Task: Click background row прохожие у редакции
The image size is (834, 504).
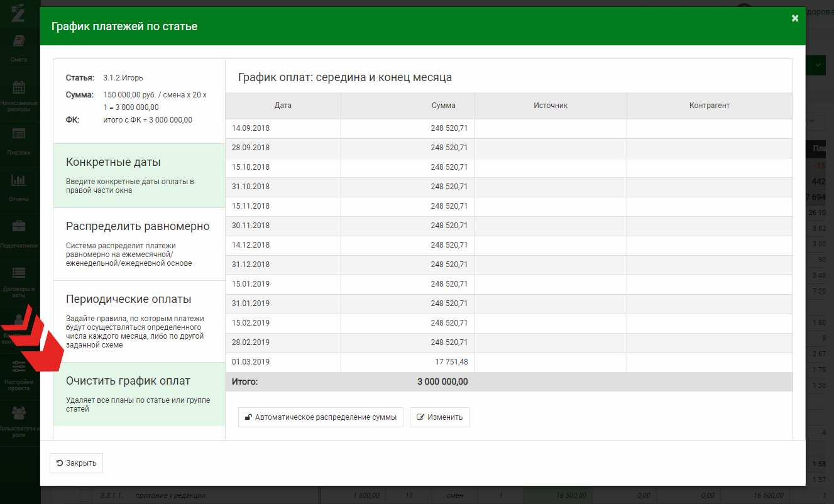Action: (170, 496)
